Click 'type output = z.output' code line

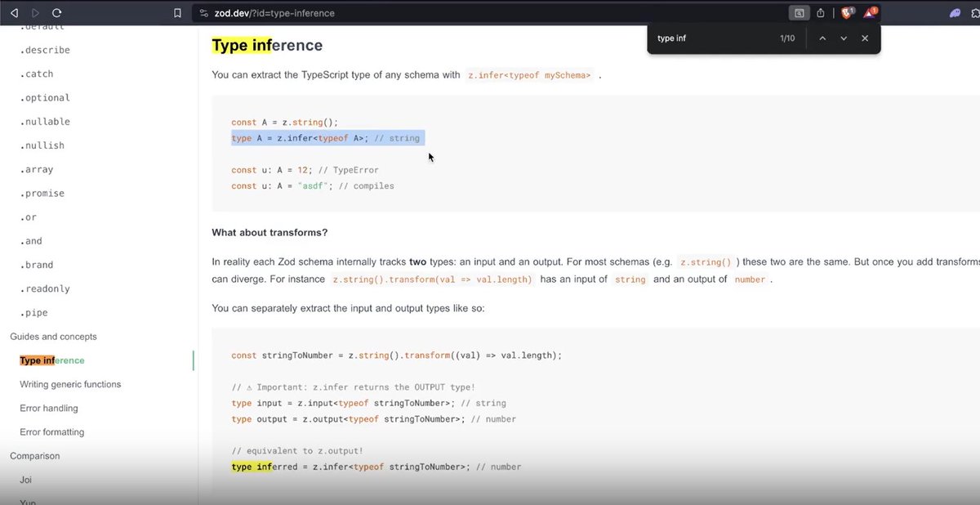(374, 419)
